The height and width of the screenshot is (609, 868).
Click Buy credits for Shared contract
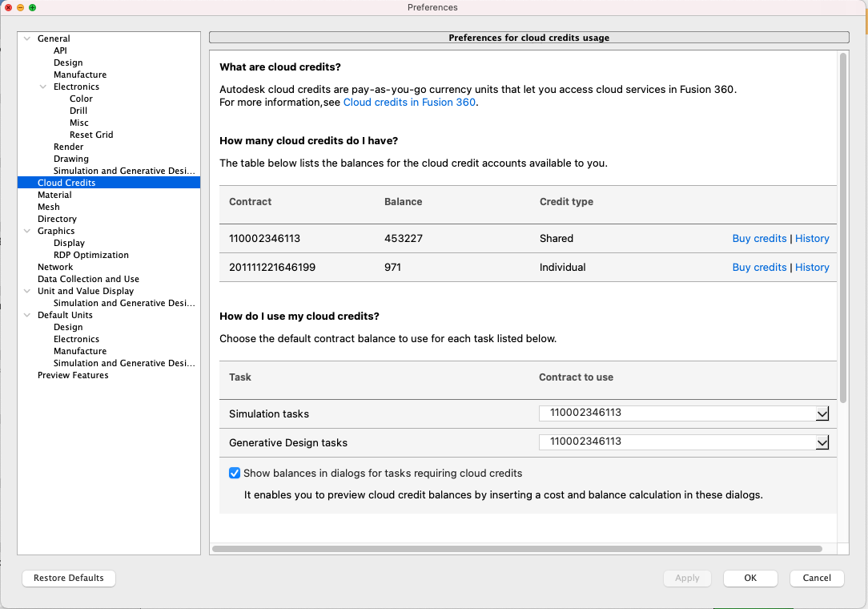point(759,239)
